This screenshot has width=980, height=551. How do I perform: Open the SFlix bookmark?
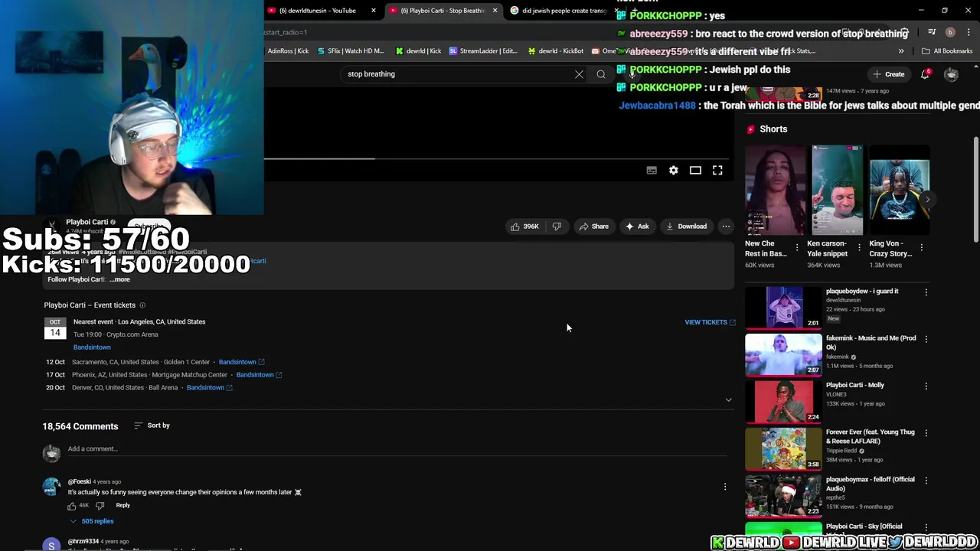click(x=350, y=51)
